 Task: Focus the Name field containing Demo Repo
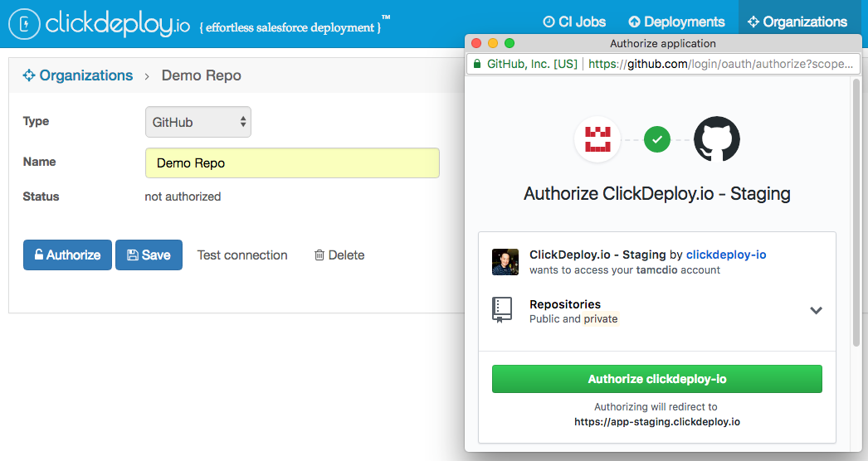pyautogui.click(x=292, y=163)
